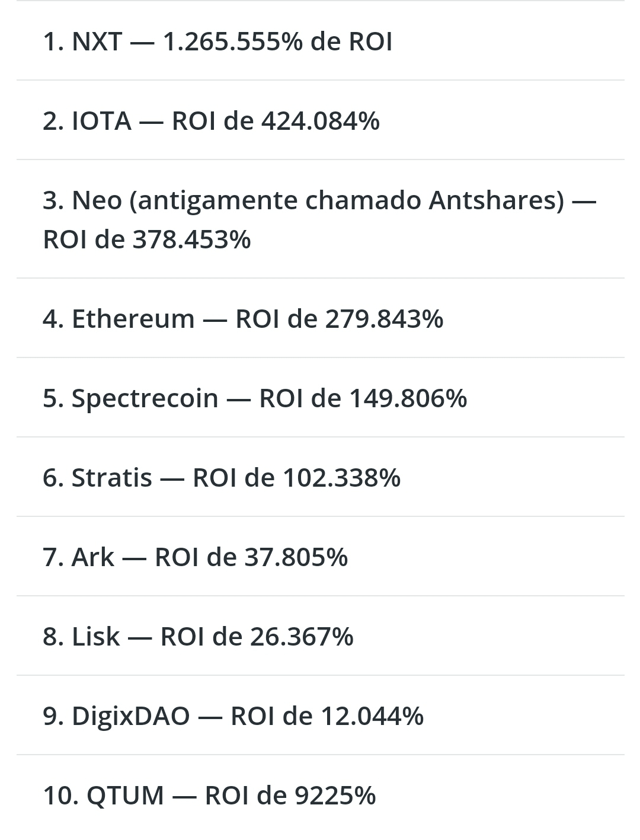Click the 9225% ROI value

(x=335, y=796)
